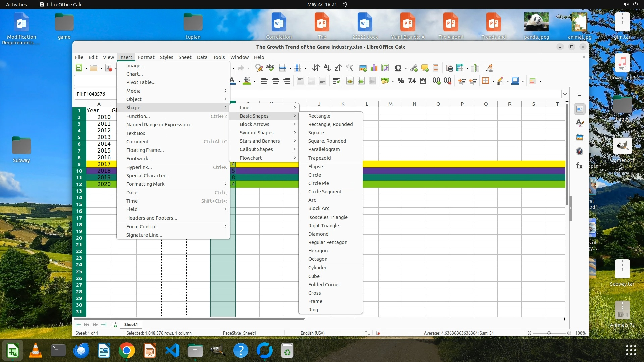Viewport: 644px width, 362px height.
Task: Click the Format as Percent icon
Action: tap(400, 81)
